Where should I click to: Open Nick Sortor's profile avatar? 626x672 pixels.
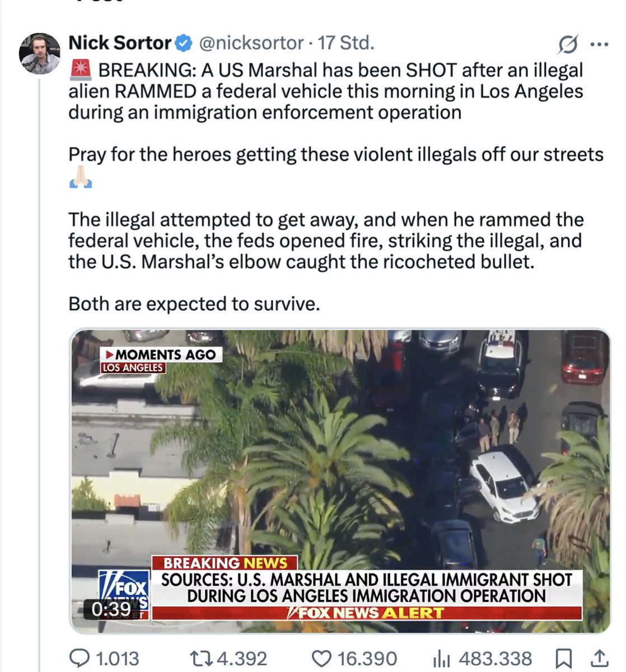click(39, 54)
